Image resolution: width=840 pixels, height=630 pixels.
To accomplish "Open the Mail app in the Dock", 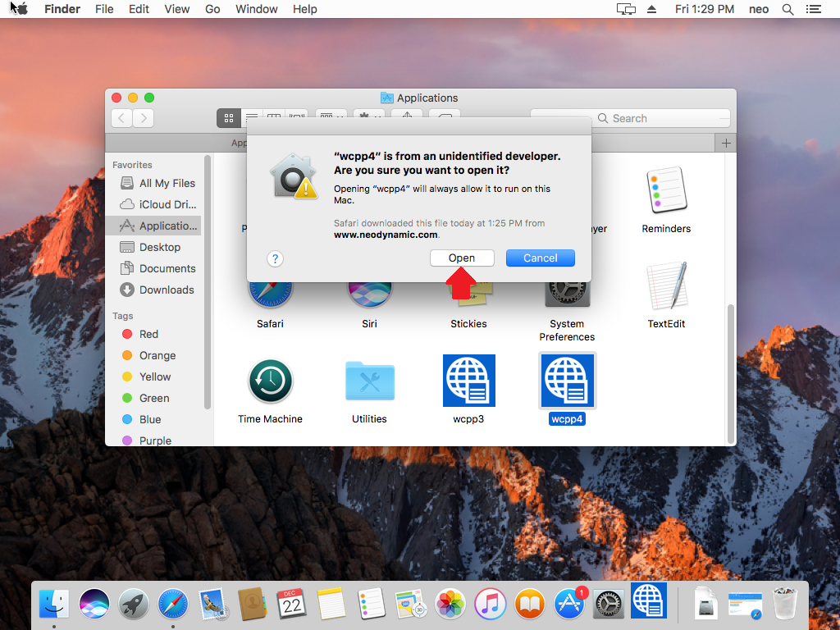I will 212,604.
